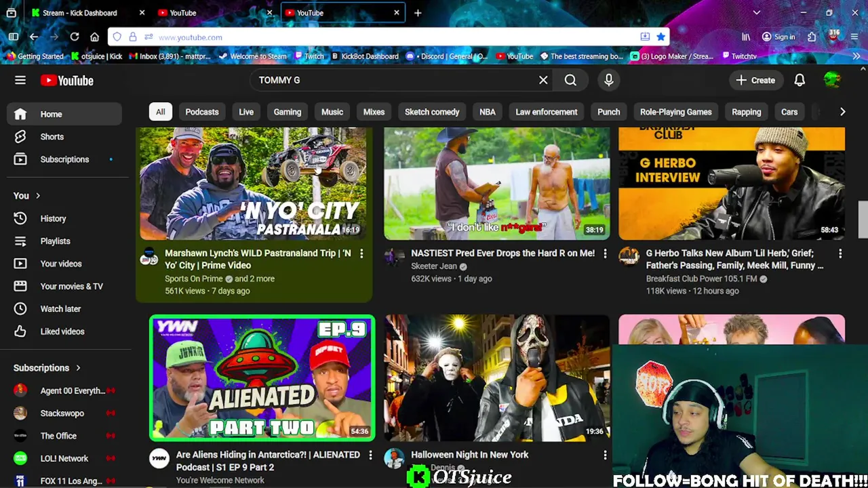The height and width of the screenshot is (488, 868).
Task: Open Liked videos
Action: tap(64, 331)
